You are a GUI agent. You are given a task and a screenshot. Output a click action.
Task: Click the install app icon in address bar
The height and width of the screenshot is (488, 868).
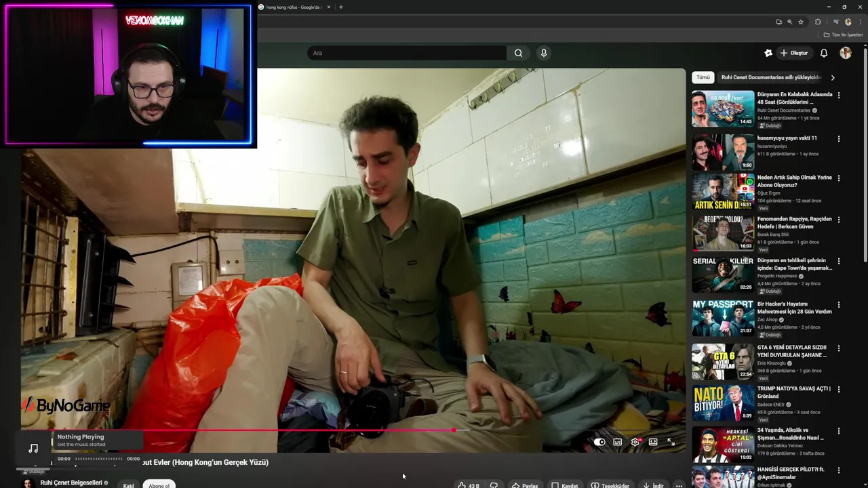click(778, 22)
